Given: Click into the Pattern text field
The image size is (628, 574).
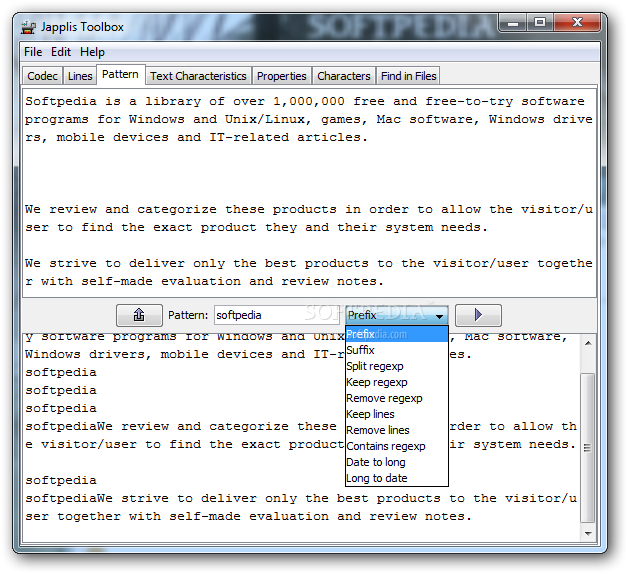Looking at the screenshot, I should coord(277,315).
